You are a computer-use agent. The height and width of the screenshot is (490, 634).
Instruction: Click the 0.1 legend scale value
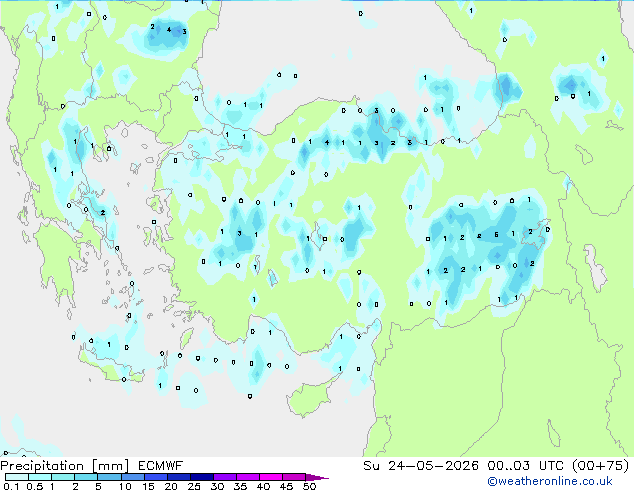point(11,486)
